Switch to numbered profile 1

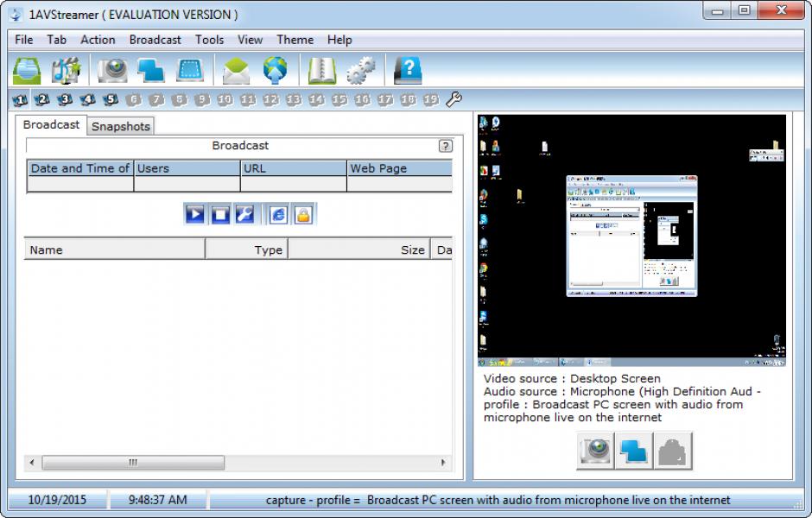[x=20, y=99]
